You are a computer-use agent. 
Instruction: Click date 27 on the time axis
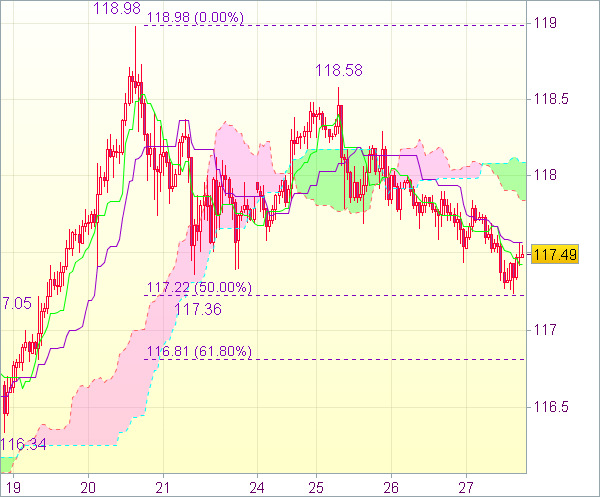pos(466,488)
